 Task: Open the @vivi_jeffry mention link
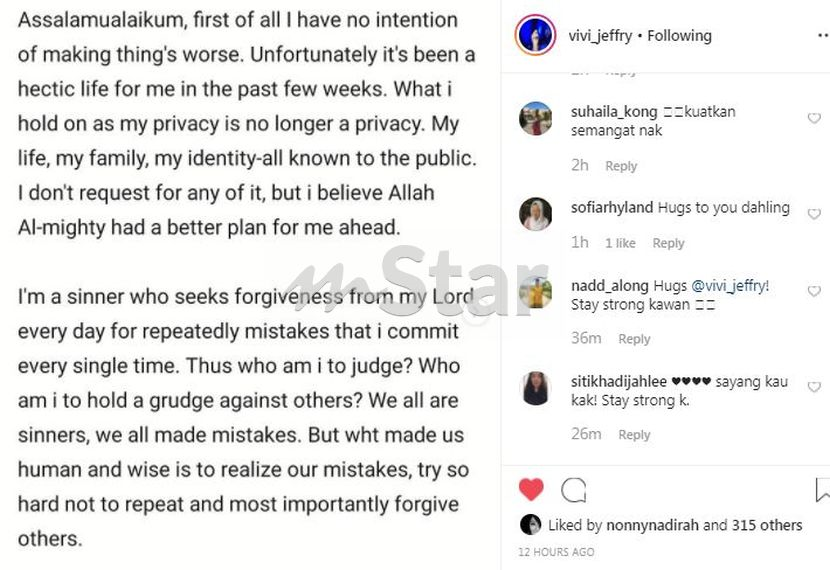point(730,286)
